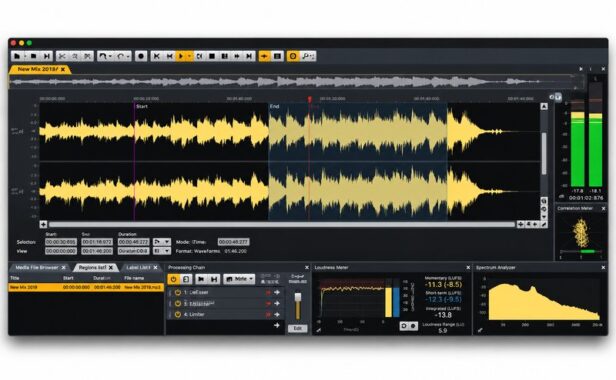616x380 pixels.
Task: Click the red remove icon on DeEsser row
Action: click(268, 293)
